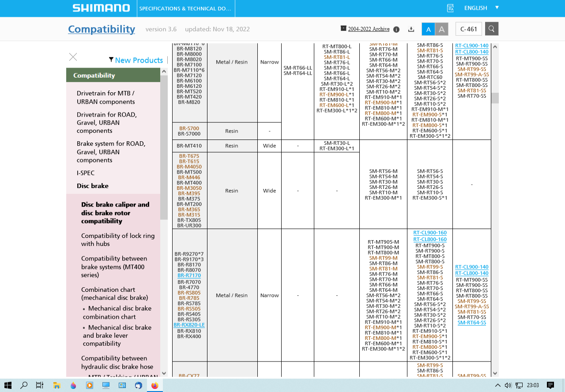Select the normal font size (blue A)
Image resolution: width=565 pixels, height=392 pixels.
[x=428, y=29]
